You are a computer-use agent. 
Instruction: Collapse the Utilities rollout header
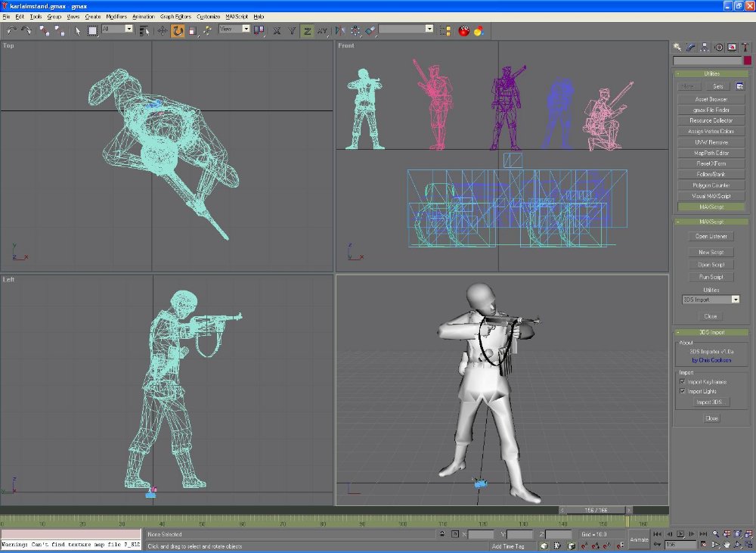(x=711, y=74)
